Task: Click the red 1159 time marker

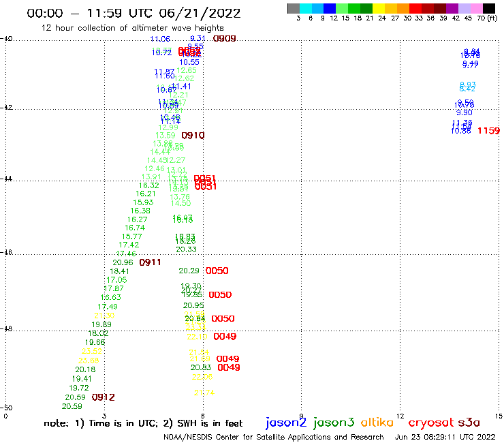Action: click(x=488, y=131)
